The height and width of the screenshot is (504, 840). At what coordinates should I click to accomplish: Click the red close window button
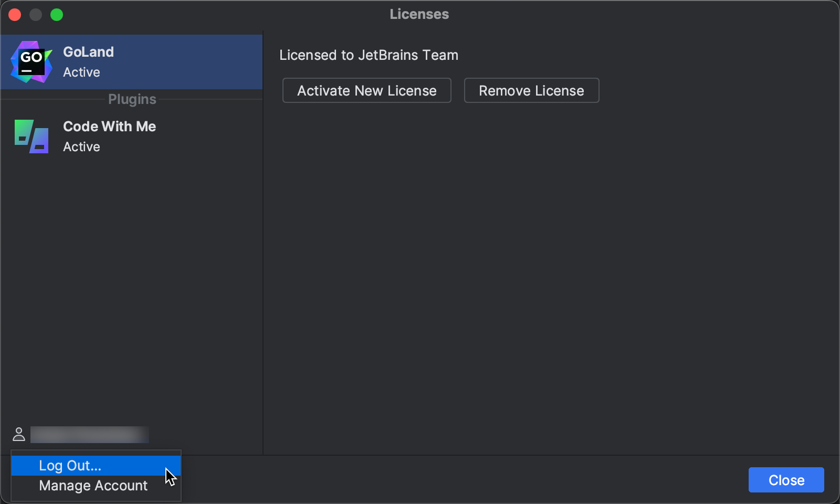[15, 15]
